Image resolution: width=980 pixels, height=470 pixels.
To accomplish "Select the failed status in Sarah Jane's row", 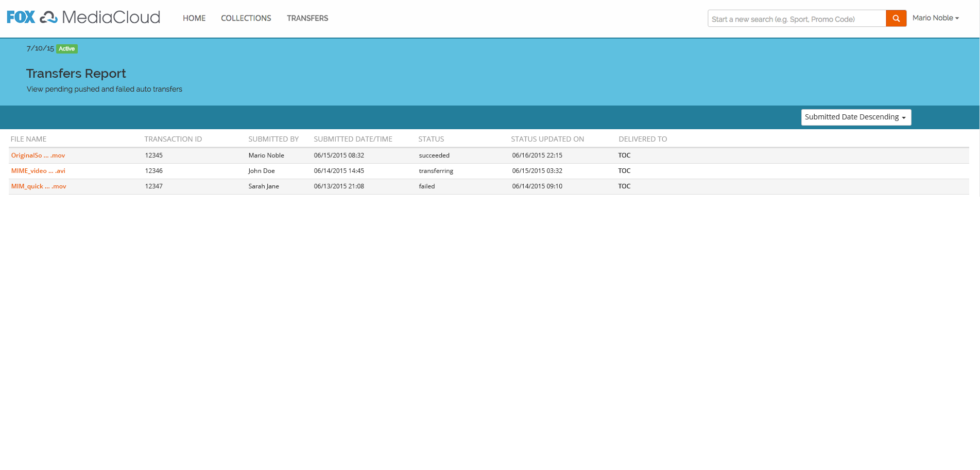I will (427, 186).
